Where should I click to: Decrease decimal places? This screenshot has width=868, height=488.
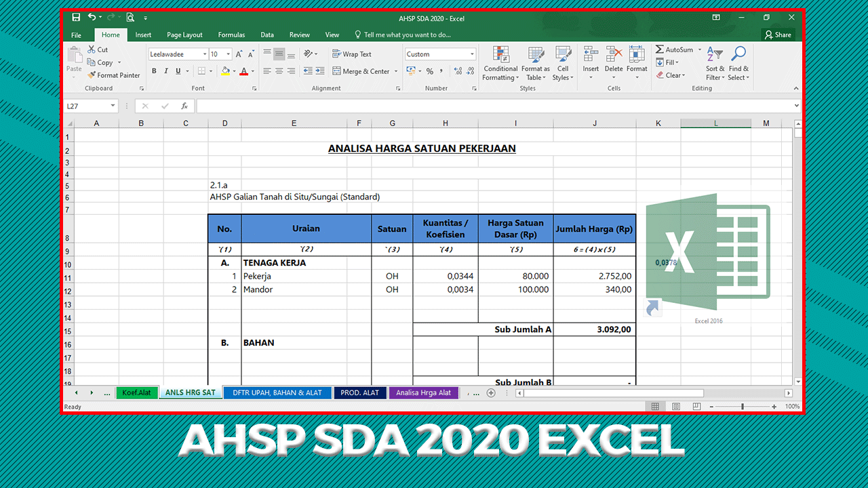click(471, 71)
